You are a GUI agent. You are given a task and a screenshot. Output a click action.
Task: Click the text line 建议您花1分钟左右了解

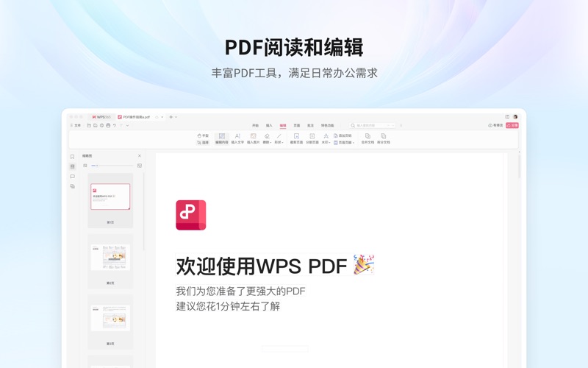pos(228,306)
